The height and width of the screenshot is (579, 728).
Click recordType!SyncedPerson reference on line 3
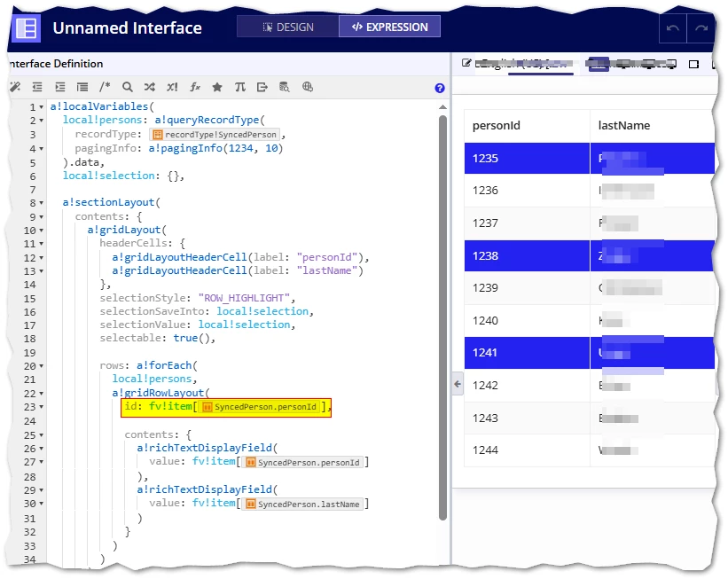pyautogui.click(x=215, y=135)
